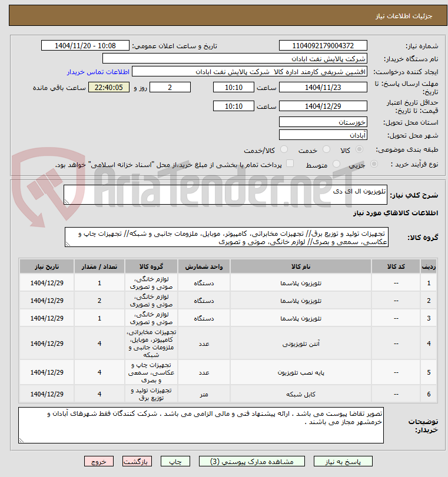Choose the متوسط purchase type radio

click(336, 164)
